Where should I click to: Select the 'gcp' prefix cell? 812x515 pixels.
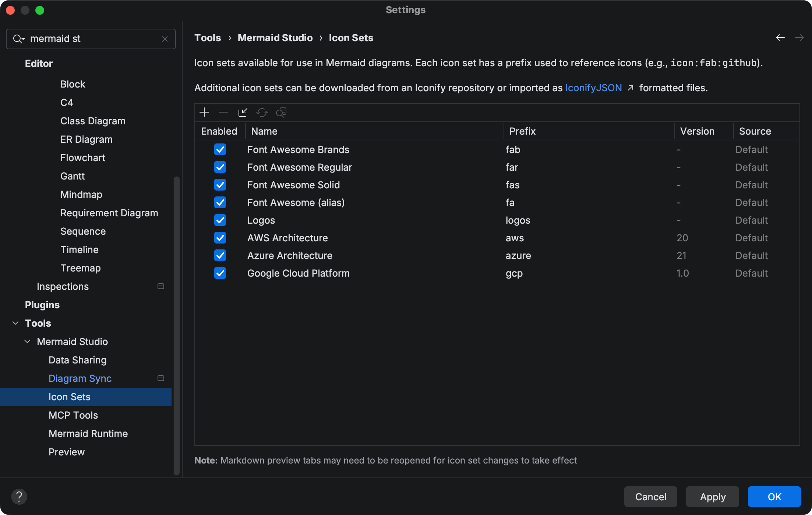click(x=514, y=273)
